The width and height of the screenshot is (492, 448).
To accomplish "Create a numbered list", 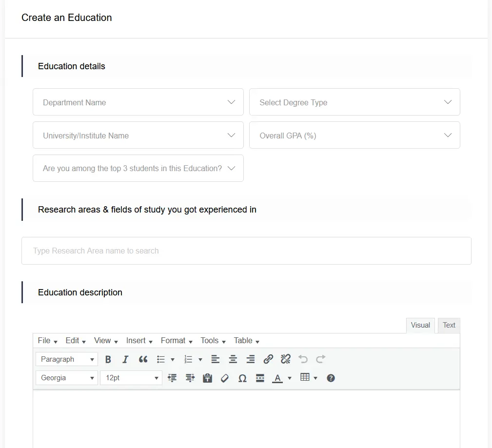I will (188, 359).
